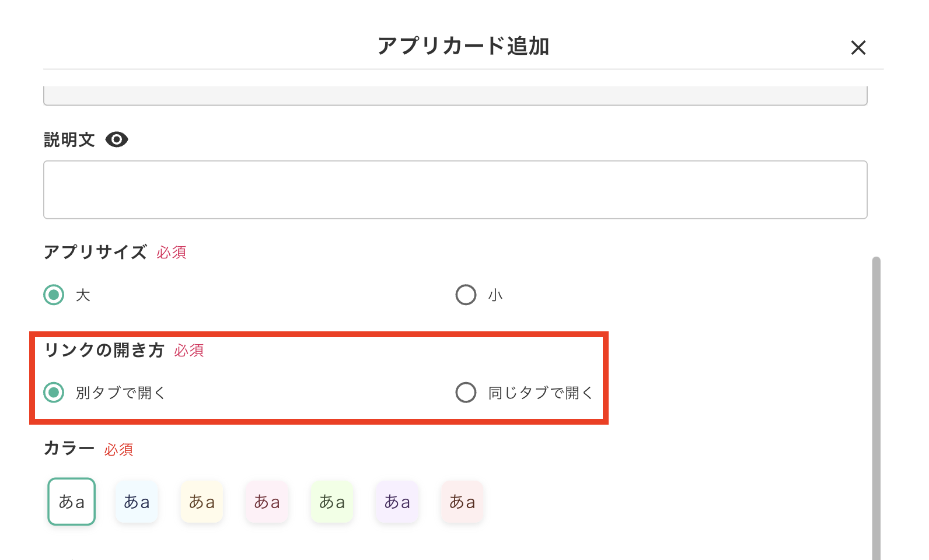Pick the light blue color swatch
The width and height of the screenshot is (929, 560).
pyautogui.click(x=137, y=501)
